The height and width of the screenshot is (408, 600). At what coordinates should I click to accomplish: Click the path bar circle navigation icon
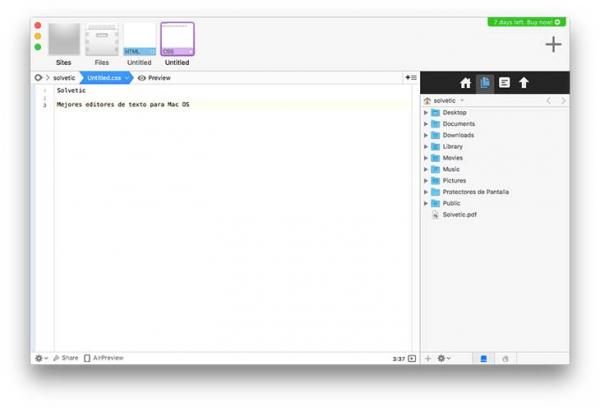click(x=38, y=78)
